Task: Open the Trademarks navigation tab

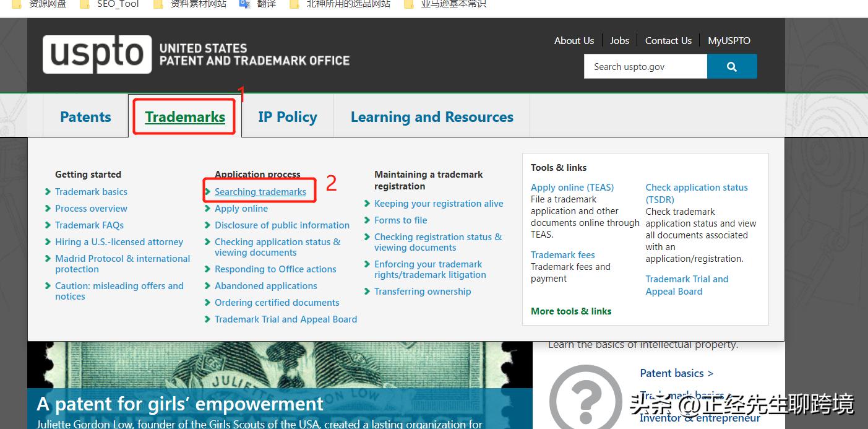Action: click(185, 117)
